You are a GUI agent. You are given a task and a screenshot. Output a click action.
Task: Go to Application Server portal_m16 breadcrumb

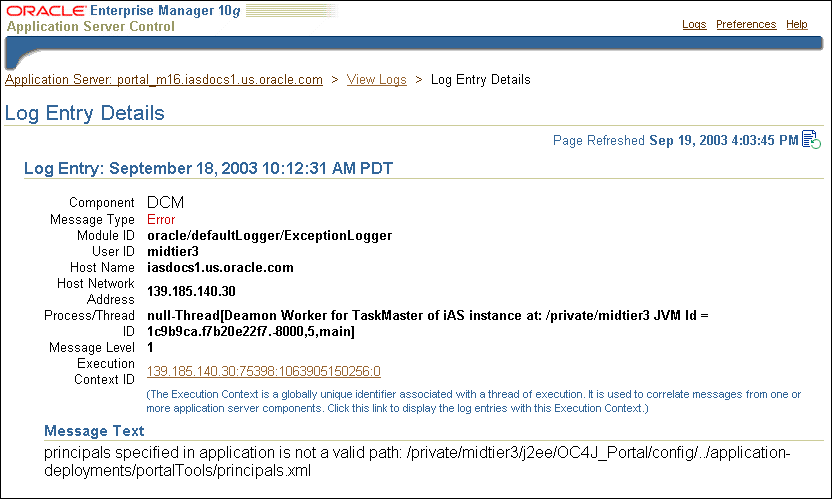coord(164,80)
